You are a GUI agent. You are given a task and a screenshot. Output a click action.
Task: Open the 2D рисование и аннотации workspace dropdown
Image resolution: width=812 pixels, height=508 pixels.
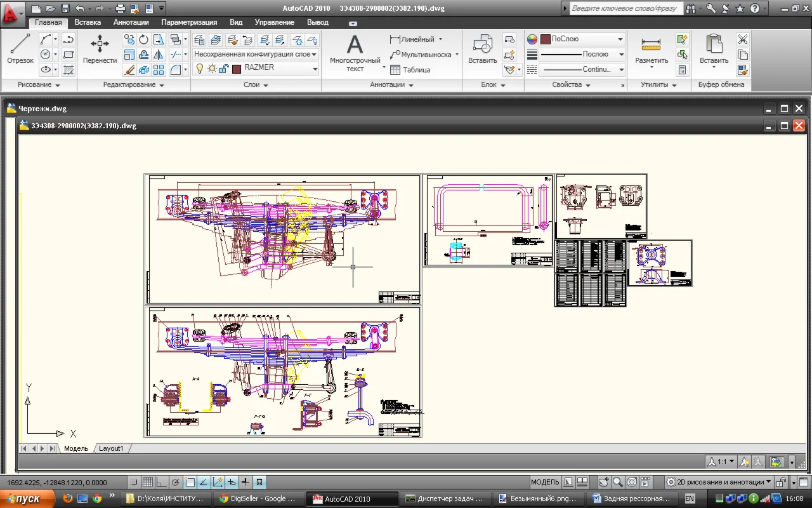click(768, 482)
